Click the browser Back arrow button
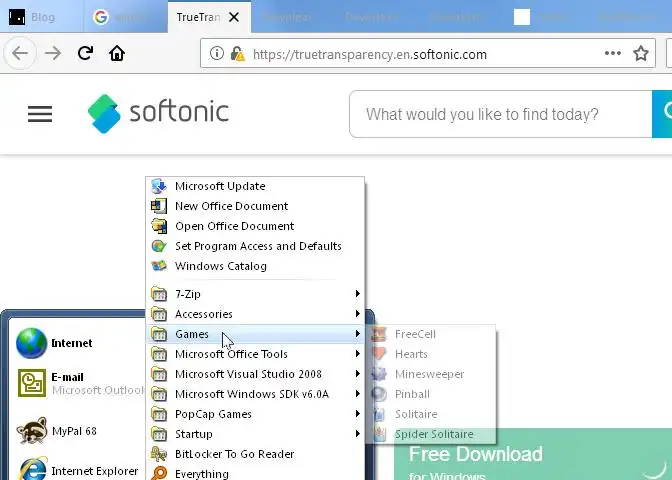Viewport: 672px width, 480px height. coord(20,54)
